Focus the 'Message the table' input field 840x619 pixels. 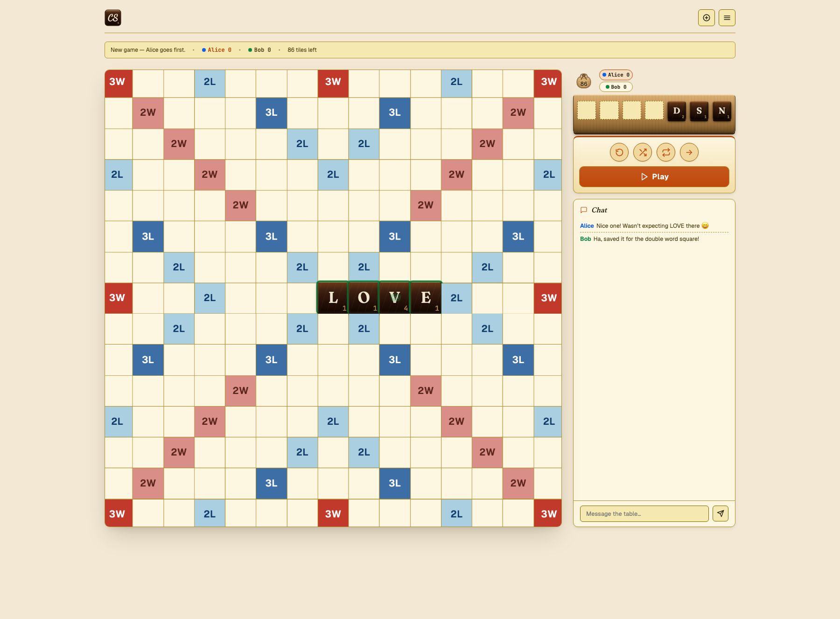tap(644, 513)
